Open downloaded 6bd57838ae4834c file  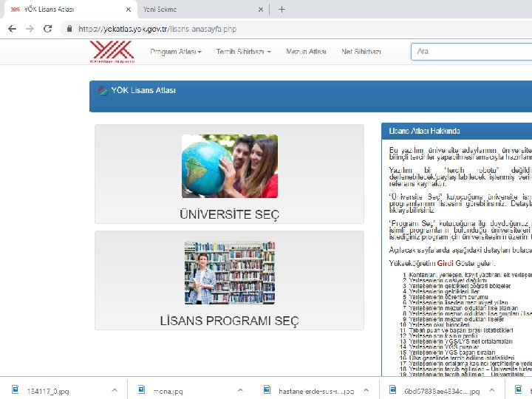(x=442, y=391)
